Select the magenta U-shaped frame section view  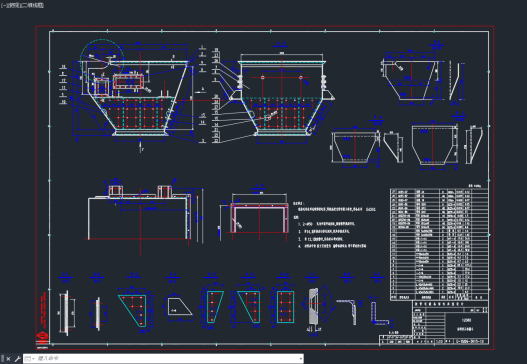pyautogui.click(x=259, y=218)
